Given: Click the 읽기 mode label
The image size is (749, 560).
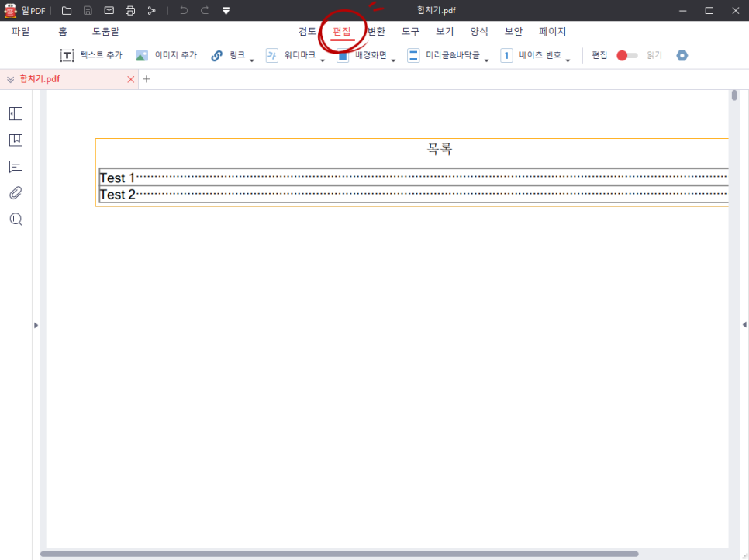Looking at the screenshot, I should click(654, 55).
